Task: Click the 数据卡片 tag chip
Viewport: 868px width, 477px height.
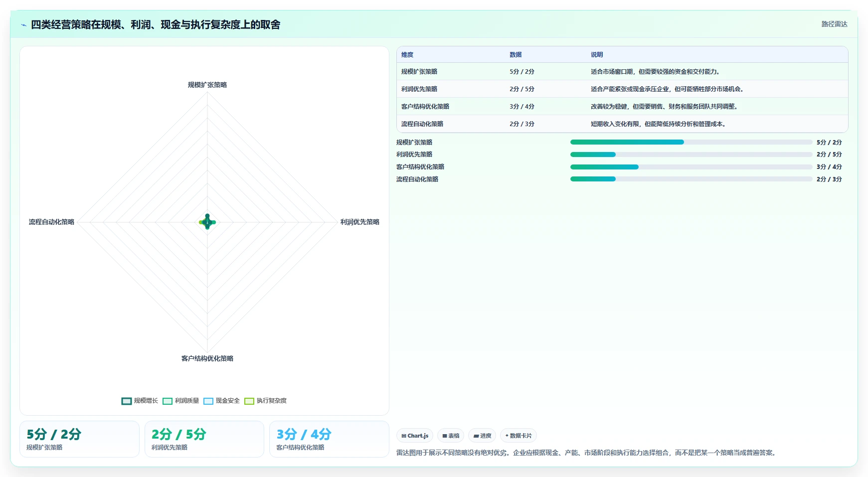Action: point(519,436)
